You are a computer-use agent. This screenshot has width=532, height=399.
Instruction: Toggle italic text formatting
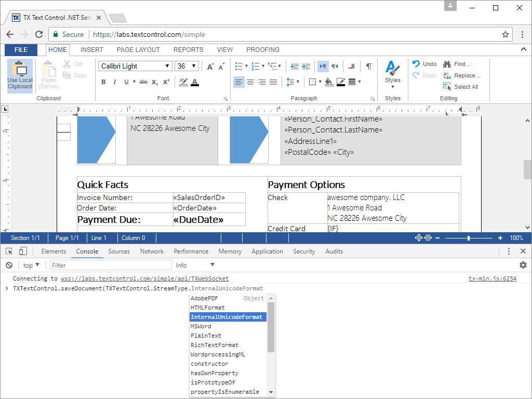tap(115, 82)
